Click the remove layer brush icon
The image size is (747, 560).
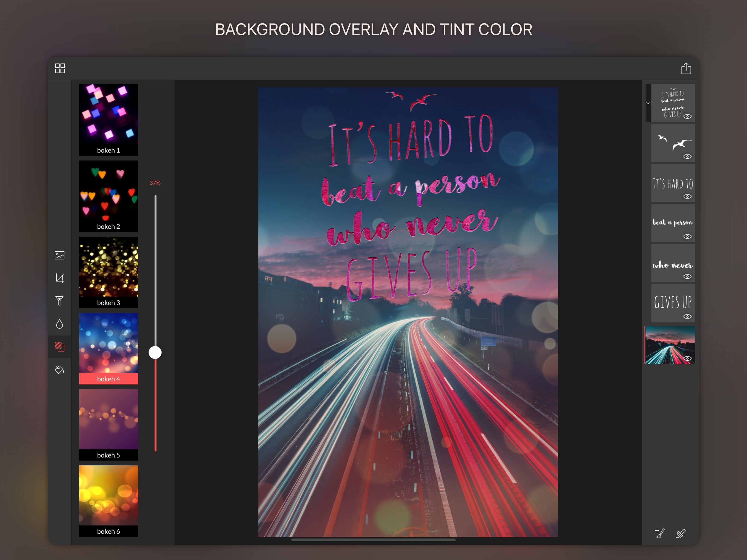coord(681,533)
